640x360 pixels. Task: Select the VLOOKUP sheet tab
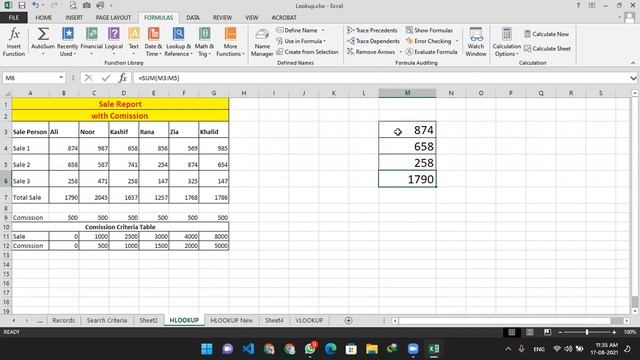click(x=309, y=320)
